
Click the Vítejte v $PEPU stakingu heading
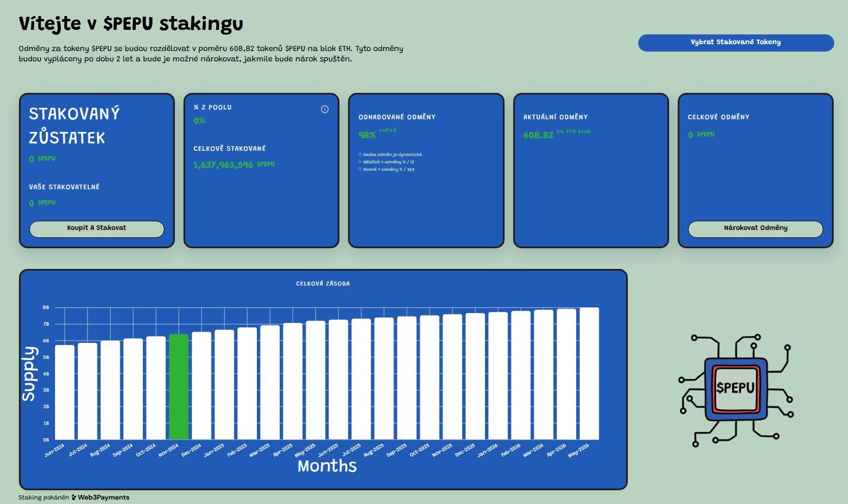pos(131,24)
